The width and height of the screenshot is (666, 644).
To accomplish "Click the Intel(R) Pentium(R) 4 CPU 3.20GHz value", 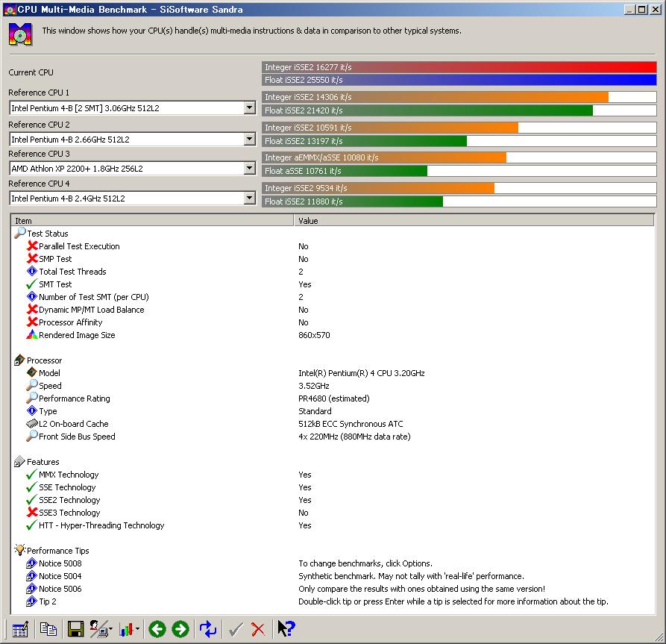I will (x=362, y=373).
